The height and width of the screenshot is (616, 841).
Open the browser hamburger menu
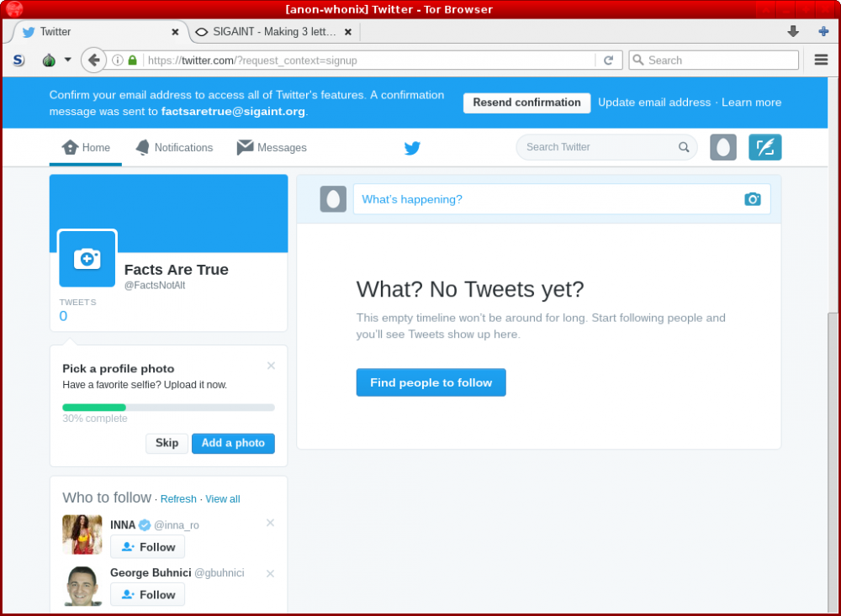pos(821,60)
